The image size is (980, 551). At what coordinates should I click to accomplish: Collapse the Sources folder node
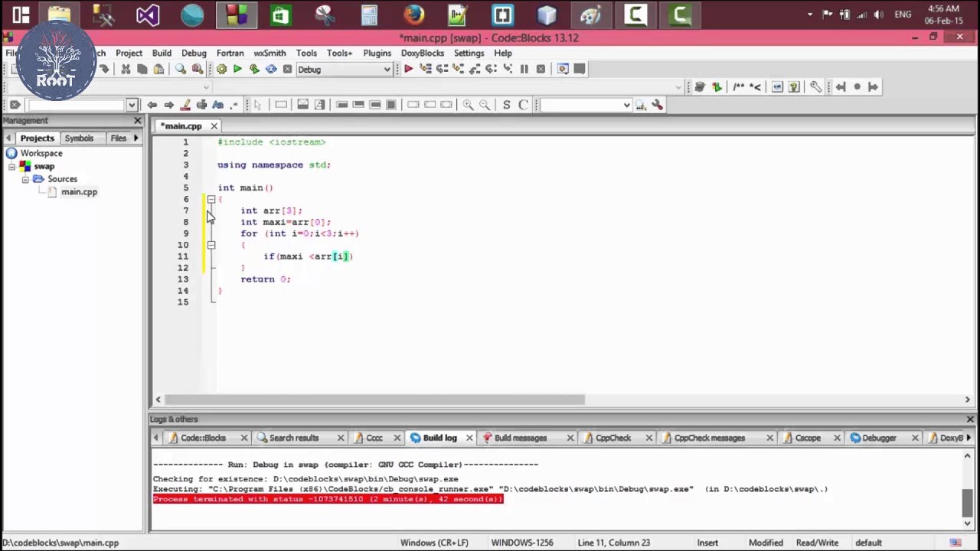(x=25, y=179)
